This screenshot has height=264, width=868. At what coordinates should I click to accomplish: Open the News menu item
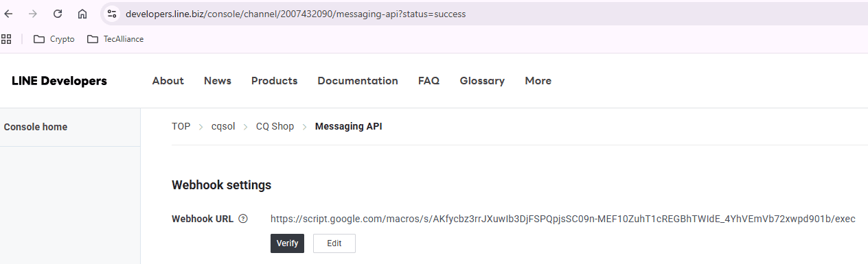pyautogui.click(x=218, y=81)
